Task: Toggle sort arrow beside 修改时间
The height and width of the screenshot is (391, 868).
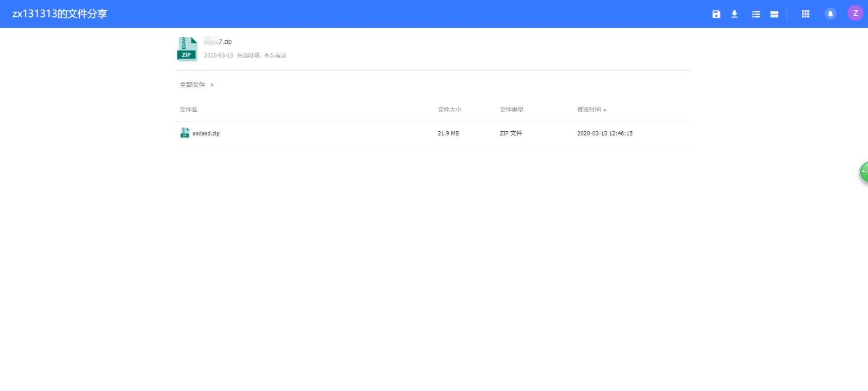Action: (x=605, y=110)
